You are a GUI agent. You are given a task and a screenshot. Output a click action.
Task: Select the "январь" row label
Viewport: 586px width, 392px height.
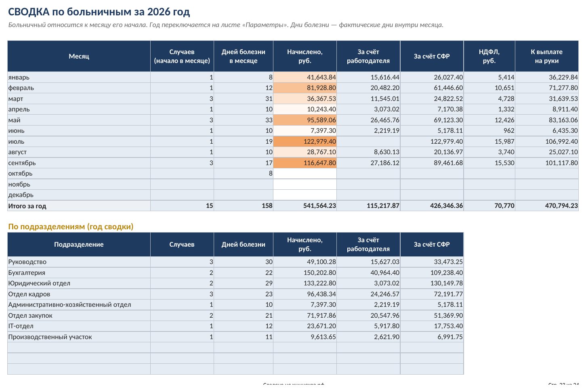click(x=79, y=77)
